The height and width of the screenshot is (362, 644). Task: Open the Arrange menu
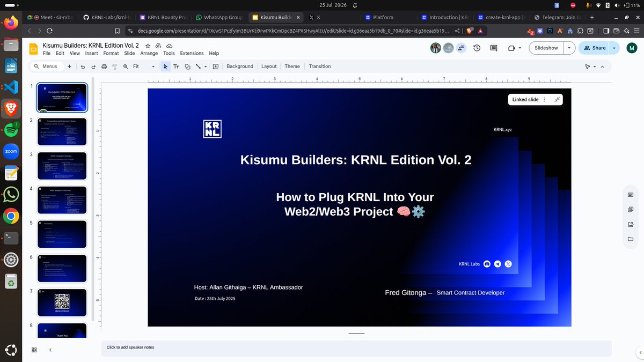(149, 54)
